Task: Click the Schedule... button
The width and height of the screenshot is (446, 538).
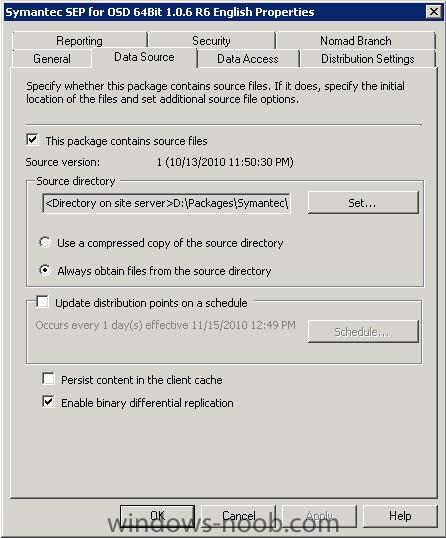Action: click(x=363, y=331)
